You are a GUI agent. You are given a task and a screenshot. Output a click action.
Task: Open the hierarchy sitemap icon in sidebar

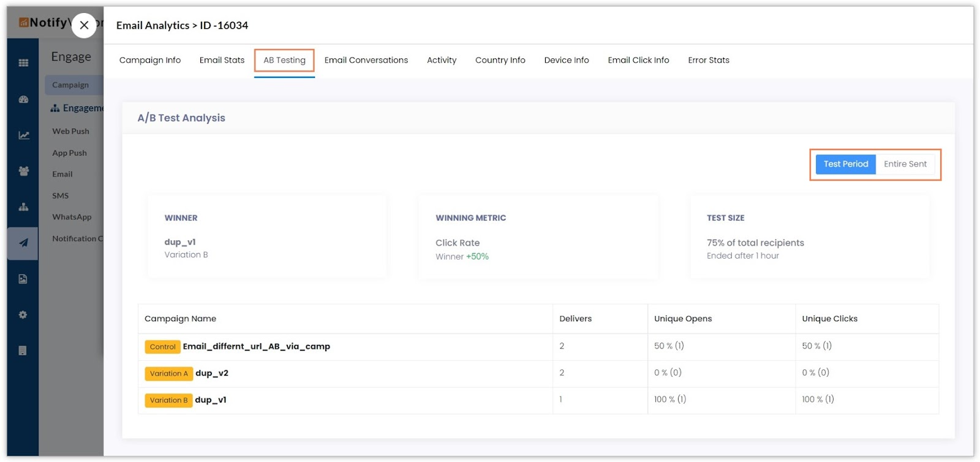(23, 207)
